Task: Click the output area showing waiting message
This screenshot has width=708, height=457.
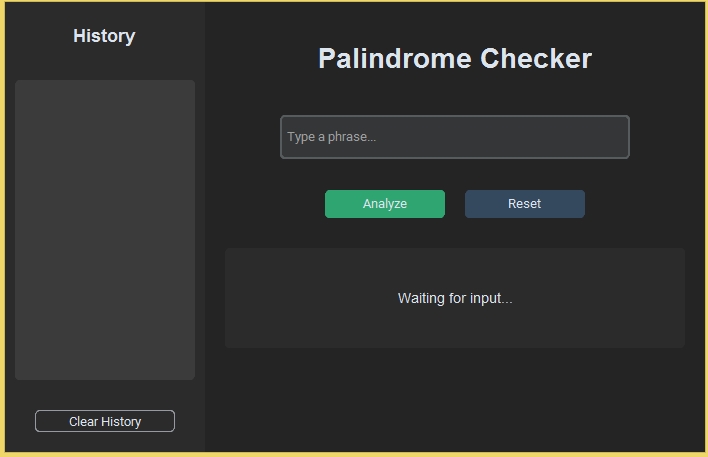Action: point(455,298)
